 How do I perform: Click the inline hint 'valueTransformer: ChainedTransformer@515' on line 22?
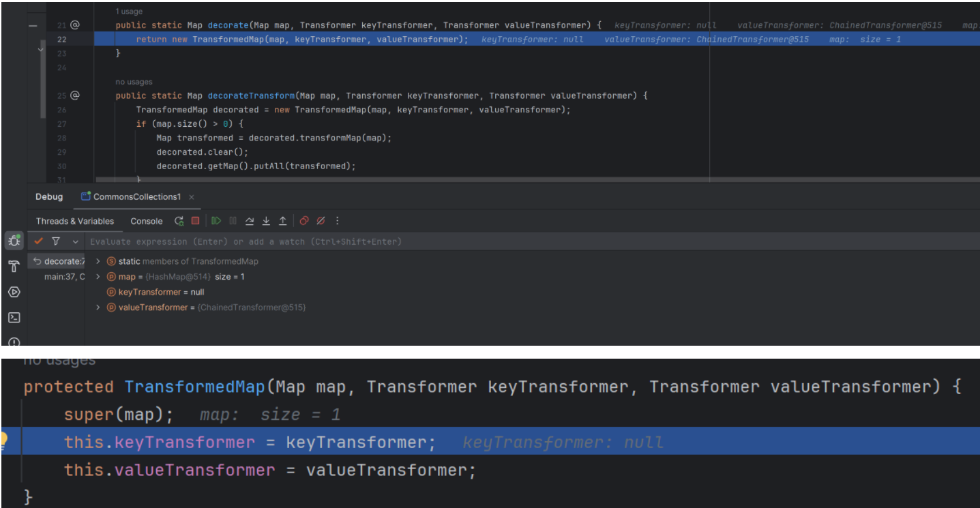tap(707, 40)
